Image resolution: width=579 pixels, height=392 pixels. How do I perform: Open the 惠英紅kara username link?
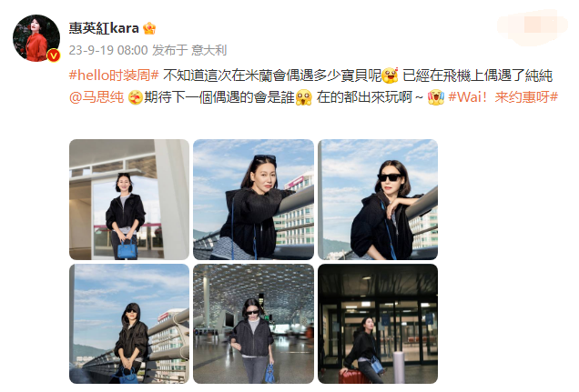pyautogui.click(x=104, y=28)
